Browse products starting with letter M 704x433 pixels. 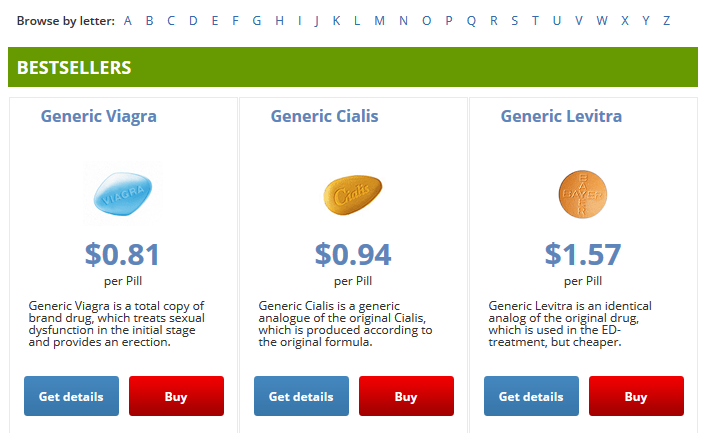pyautogui.click(x=379, y=21)
